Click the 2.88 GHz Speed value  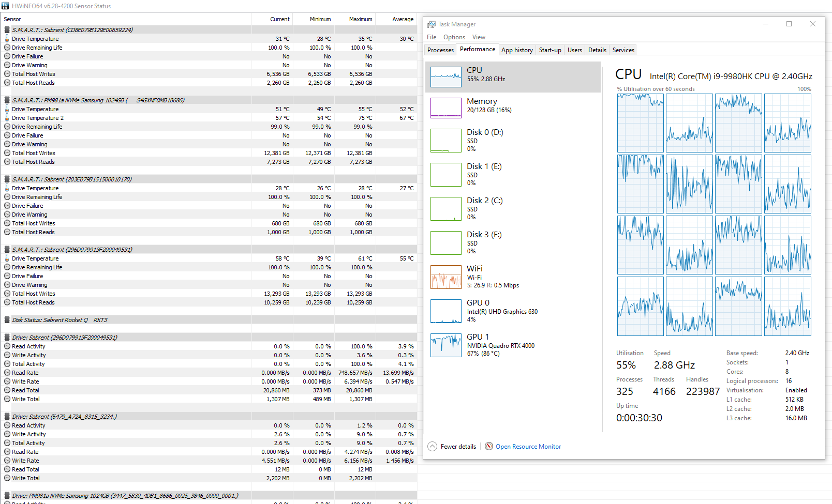(x=674, y=365)
